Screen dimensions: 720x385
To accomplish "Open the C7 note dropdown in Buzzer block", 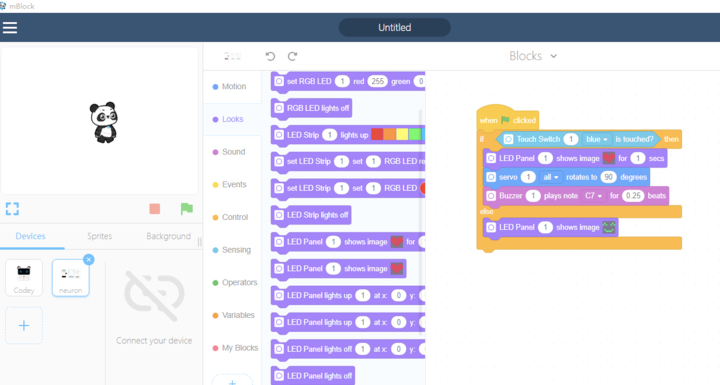I will (x=593, y=196).
